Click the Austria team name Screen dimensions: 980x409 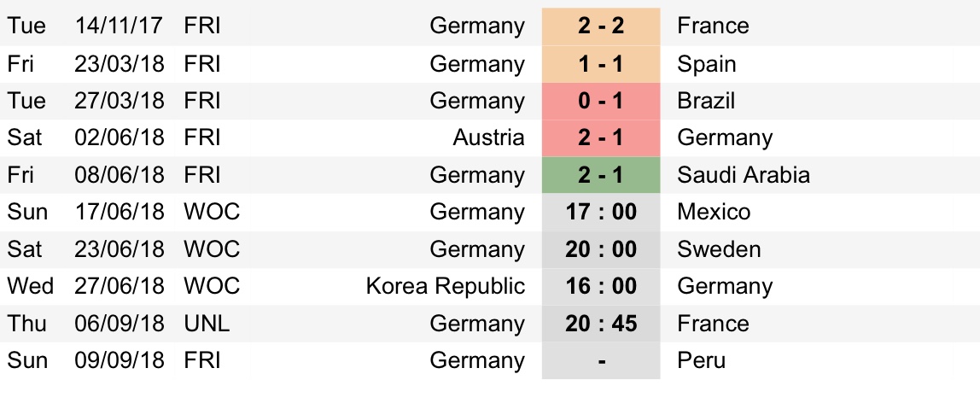[x=489, y=137]
